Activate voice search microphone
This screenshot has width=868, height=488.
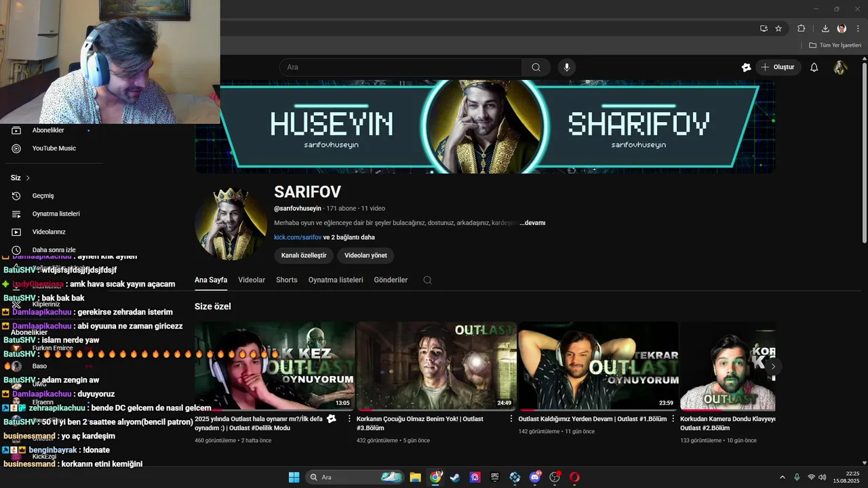coord(567,67)
